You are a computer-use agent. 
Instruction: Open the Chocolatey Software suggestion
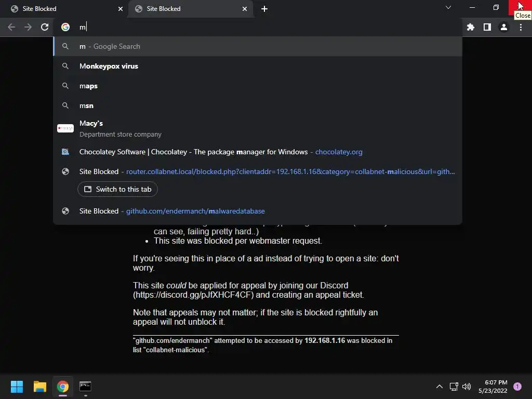pyautogui.click(x=258, y=152)
